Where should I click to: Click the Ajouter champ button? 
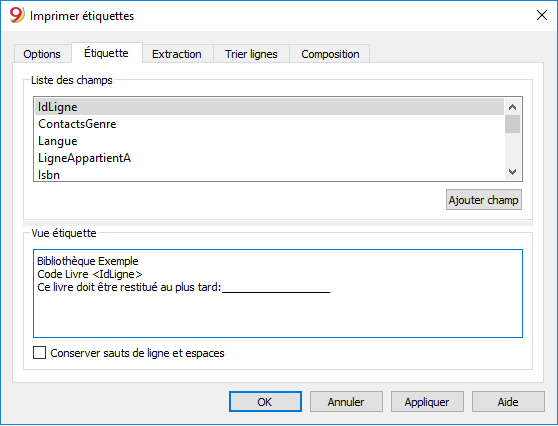click(484, 200)
